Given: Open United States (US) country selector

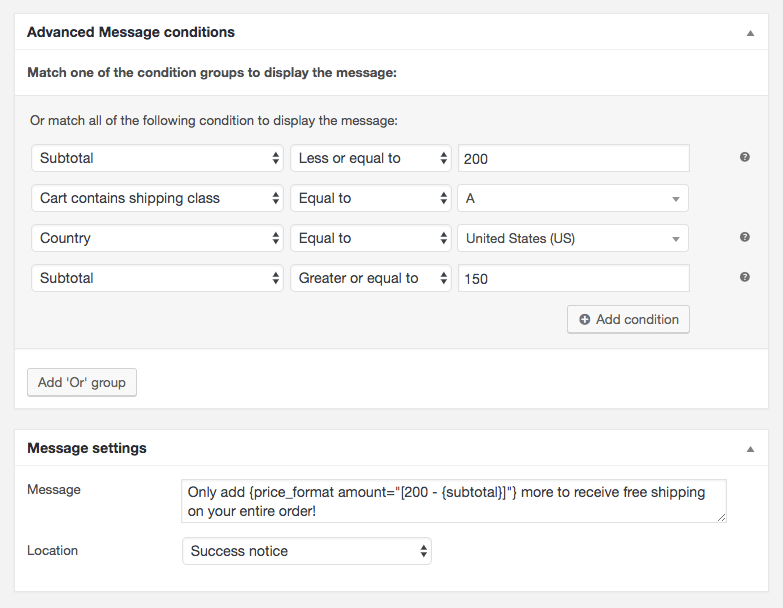Looking at the screenshot, I should [x=573, y=238].
